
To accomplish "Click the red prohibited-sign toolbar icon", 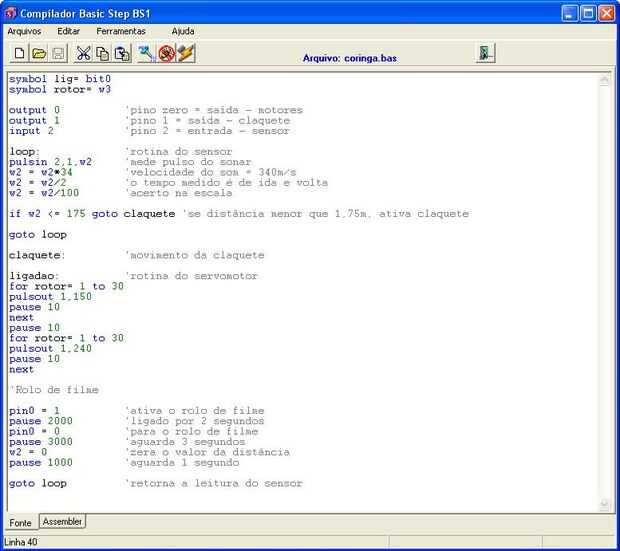I will 166,53.
